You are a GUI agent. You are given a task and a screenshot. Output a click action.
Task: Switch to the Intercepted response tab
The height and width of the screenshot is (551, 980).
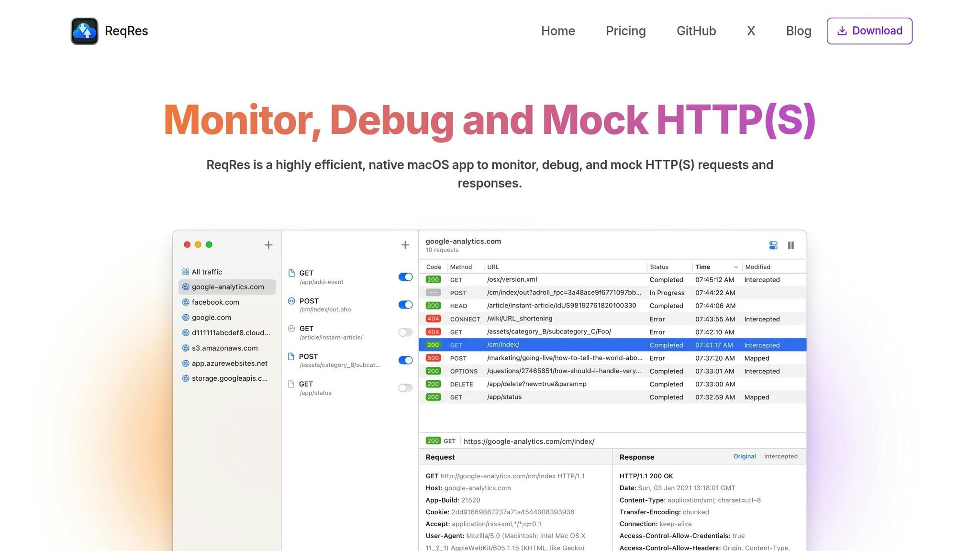(780, 456)
